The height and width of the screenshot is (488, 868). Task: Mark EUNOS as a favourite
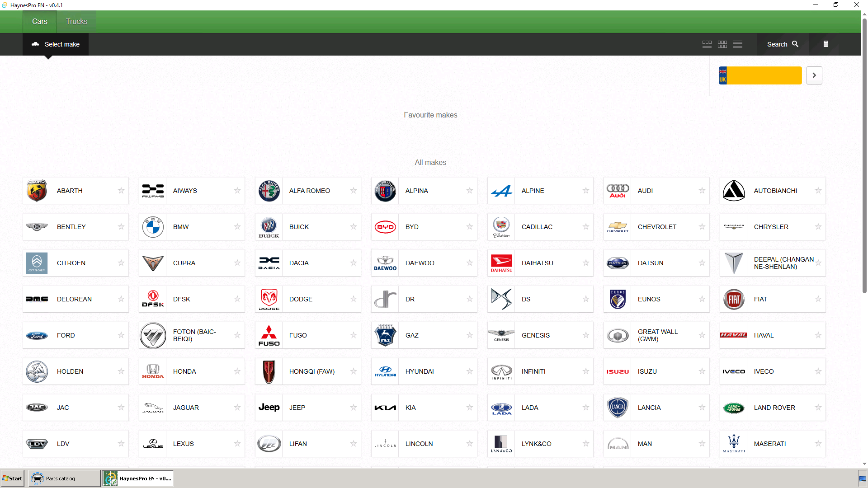click(x=702, y=299)
